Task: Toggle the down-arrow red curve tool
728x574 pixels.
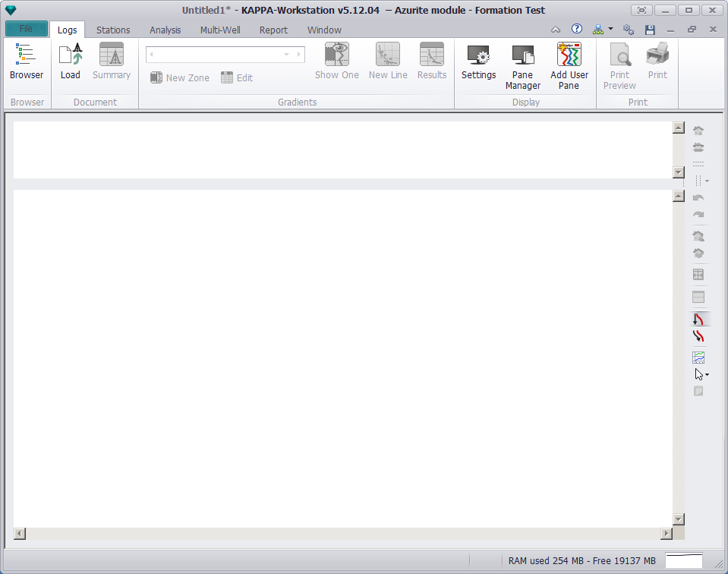Action: point(698,319)
